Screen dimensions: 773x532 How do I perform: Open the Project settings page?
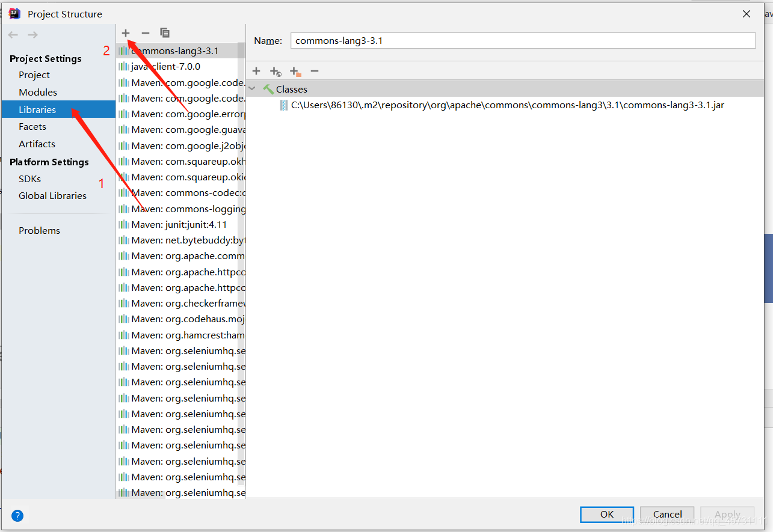click(x=34, y=75)
